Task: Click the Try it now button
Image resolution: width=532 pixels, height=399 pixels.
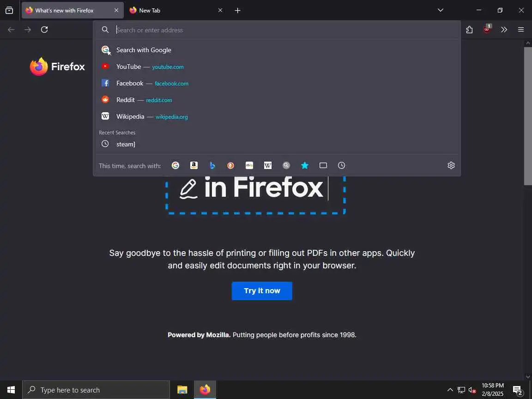Action: (x=262, y=291)
